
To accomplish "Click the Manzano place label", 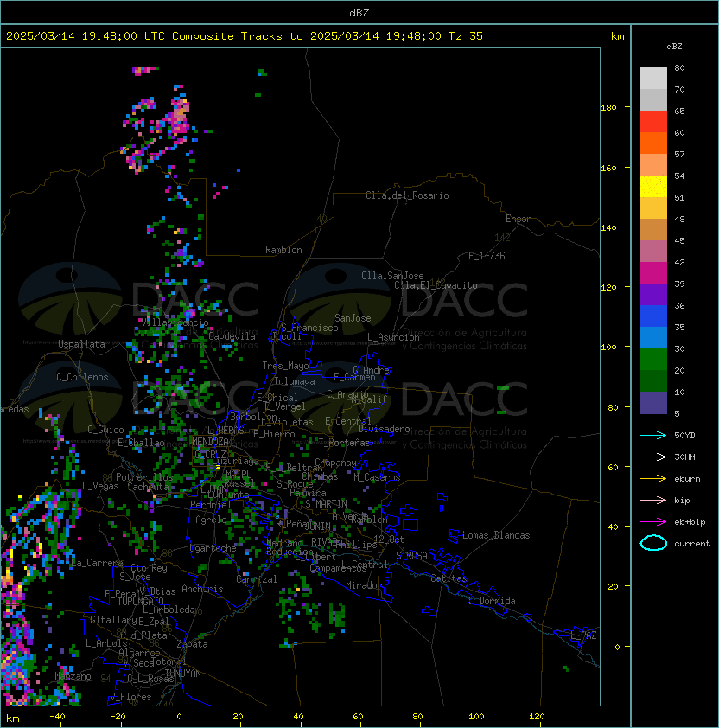I will pos(73,676).
